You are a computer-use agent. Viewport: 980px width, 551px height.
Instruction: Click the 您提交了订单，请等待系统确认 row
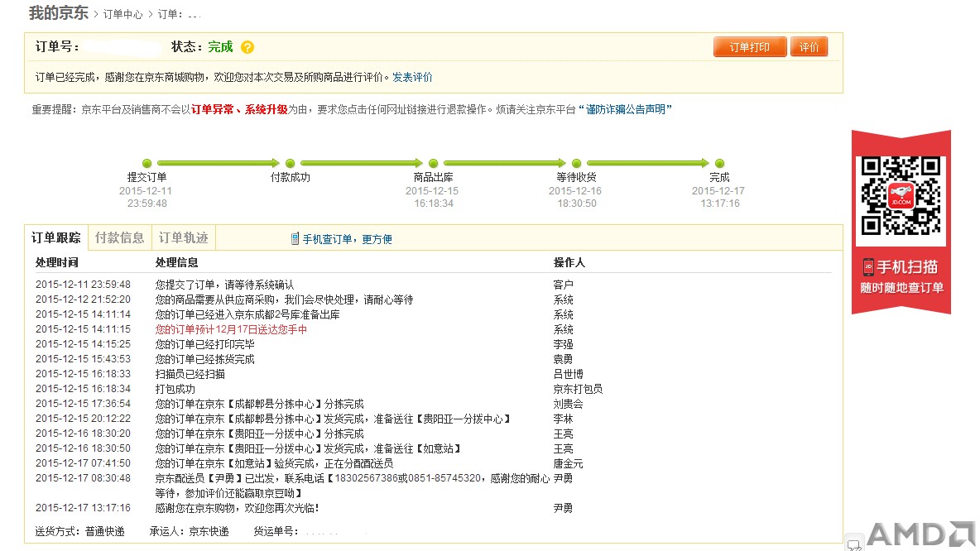click(x=225, y=285)
